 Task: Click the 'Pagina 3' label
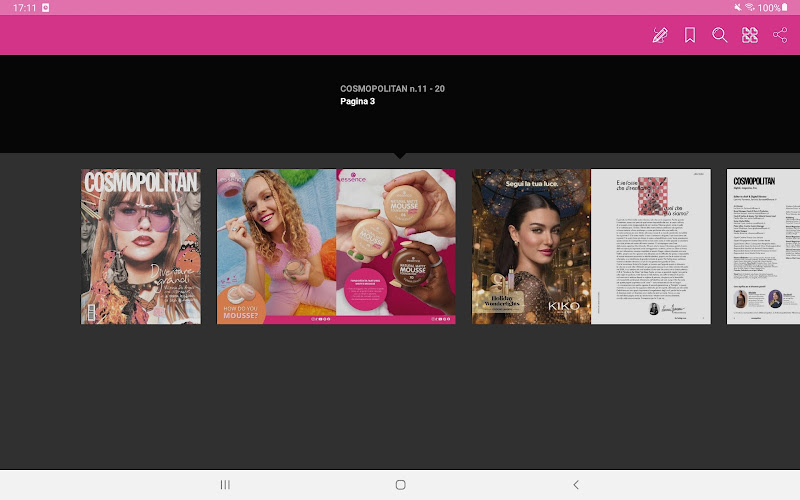pyautogui.click(x=358, y=101)
